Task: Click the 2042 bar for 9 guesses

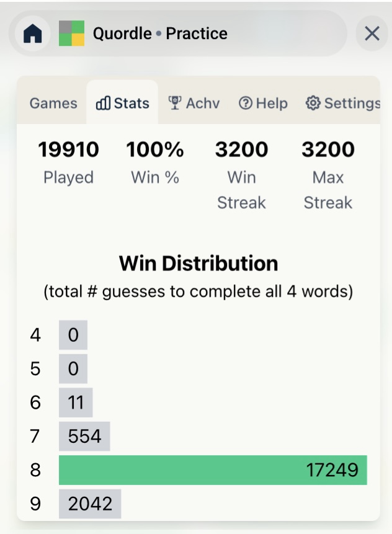Action: 89,504
